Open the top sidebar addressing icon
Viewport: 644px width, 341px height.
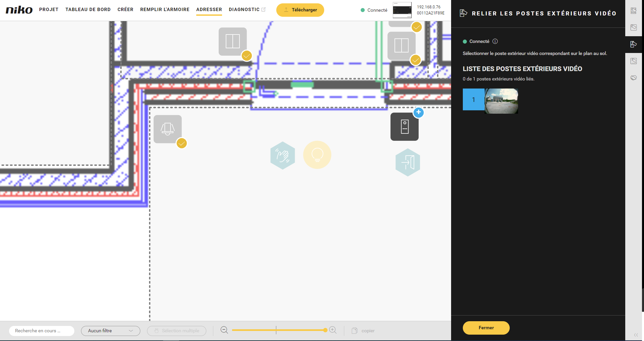pyautogui.click(x=634, y=11)
